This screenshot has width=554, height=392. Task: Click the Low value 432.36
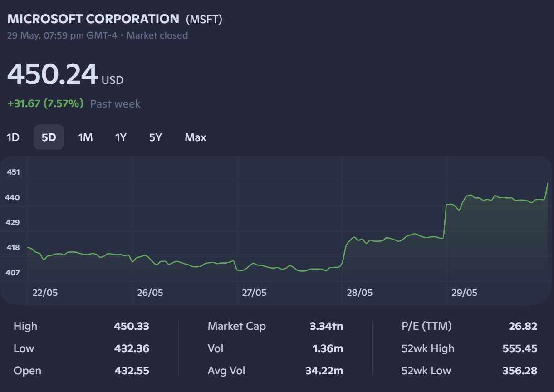(132, 348)
